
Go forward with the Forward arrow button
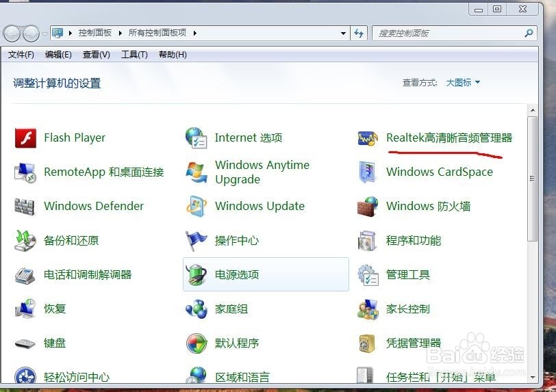point(31,34)
